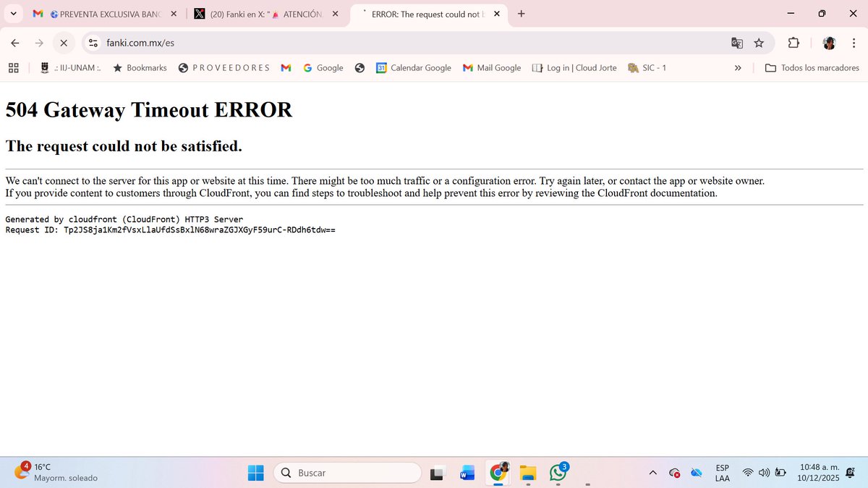Open the PROVEEDORES bookmark
This screenshot has height=488, width=868.
coord(224,68)
